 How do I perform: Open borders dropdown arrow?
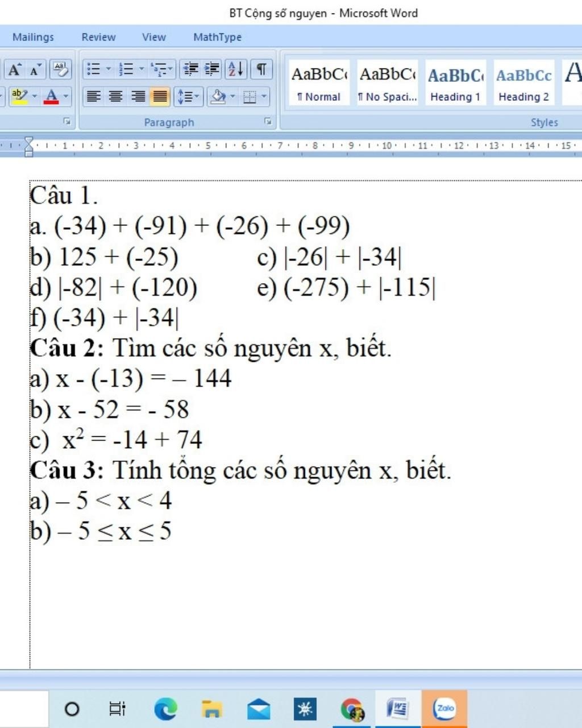click(x=264, y=96)
